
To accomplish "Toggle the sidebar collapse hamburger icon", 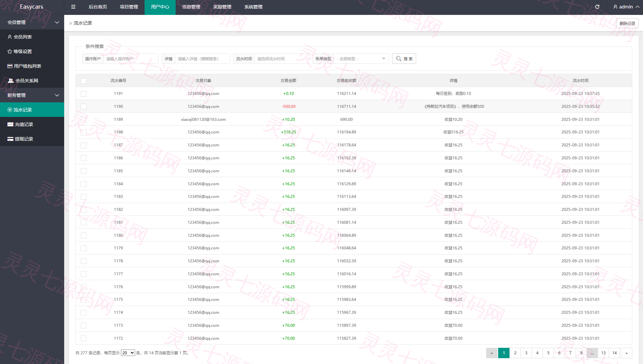I will [73, 7].
